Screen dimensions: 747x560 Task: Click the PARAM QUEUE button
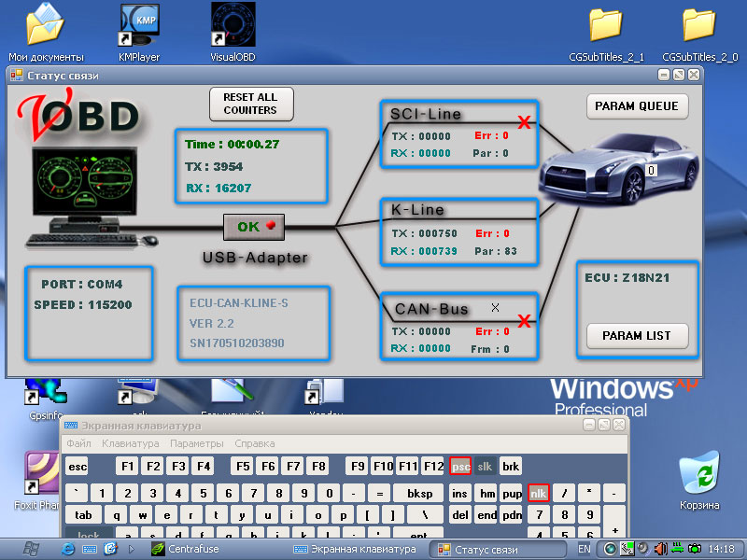(637, 106)
